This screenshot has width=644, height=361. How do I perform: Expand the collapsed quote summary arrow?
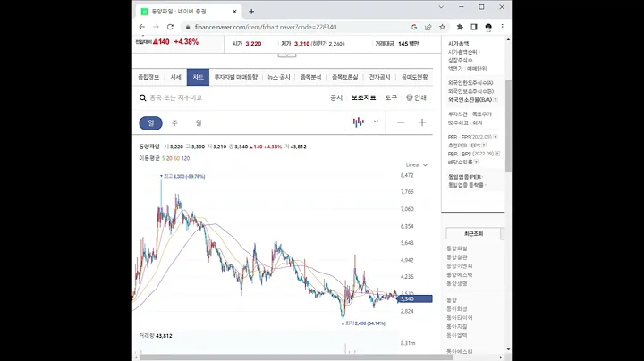287,55
